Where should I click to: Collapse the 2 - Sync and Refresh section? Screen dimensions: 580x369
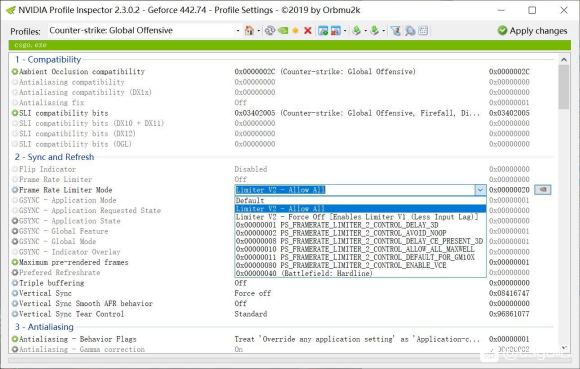coord(54,157)
